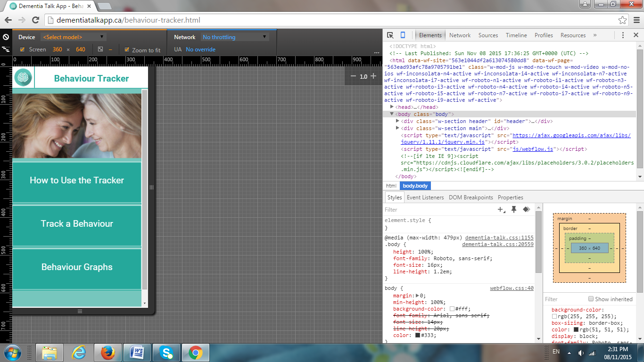Screen dimensions: 644x362
Task: Switch to Event Listeners pane tab
Action: point(425,197)
